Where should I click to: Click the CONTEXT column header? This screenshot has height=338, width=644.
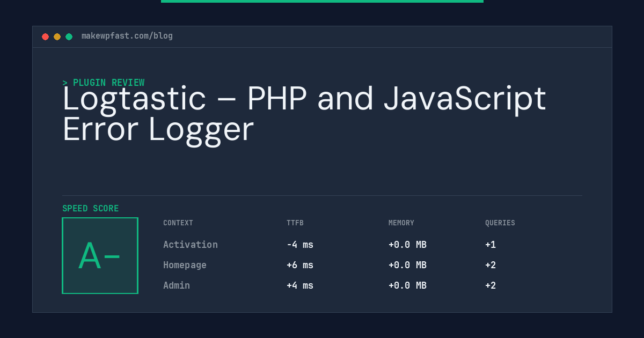tap(178, 223)
